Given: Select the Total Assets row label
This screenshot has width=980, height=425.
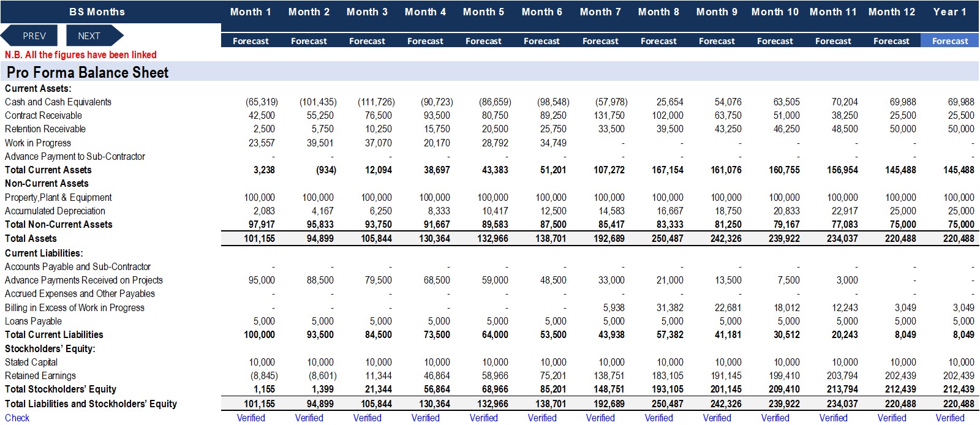Looking at the screenshot, I should (x=31, y=238).
